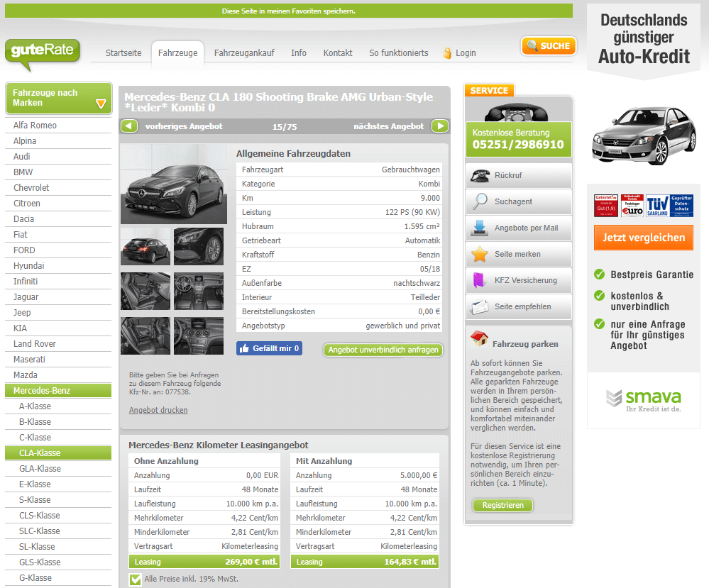Viewport: 709px width, 588px height.
Task: Open the Info tab
Action: (x=299, y=53)
